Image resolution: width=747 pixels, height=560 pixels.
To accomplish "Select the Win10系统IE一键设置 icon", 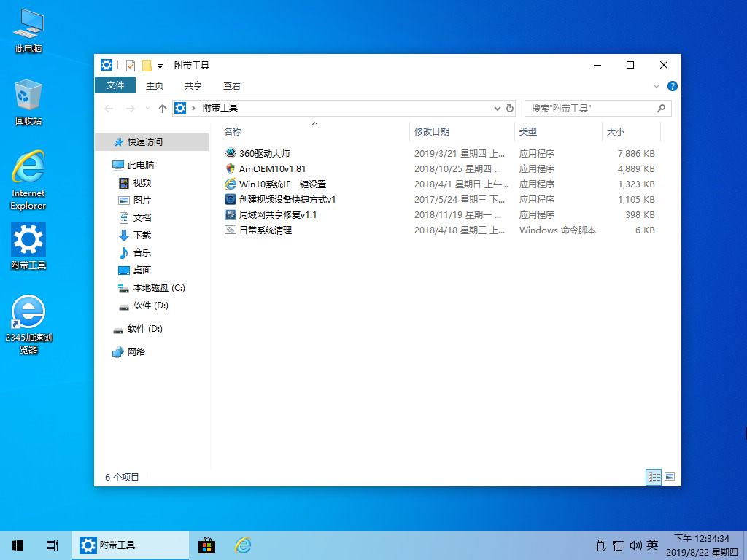I will tap(231, 184).
